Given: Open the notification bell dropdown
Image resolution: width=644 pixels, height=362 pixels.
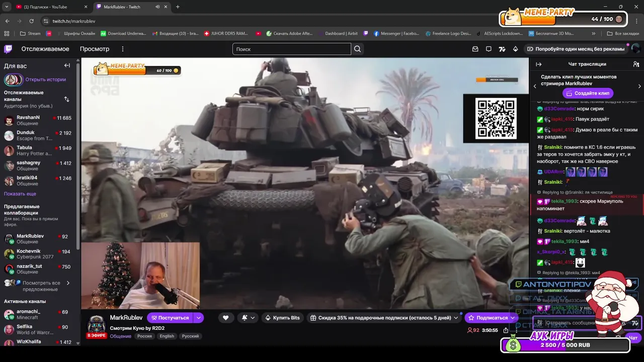Looking at the screenshot, I should coord(248,317).
